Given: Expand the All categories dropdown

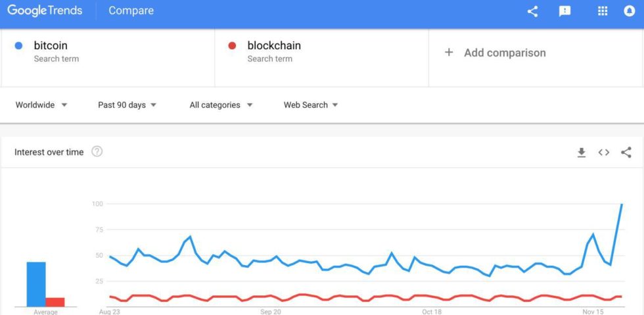Looking at the screenshot, I should (x=221, y=105).
